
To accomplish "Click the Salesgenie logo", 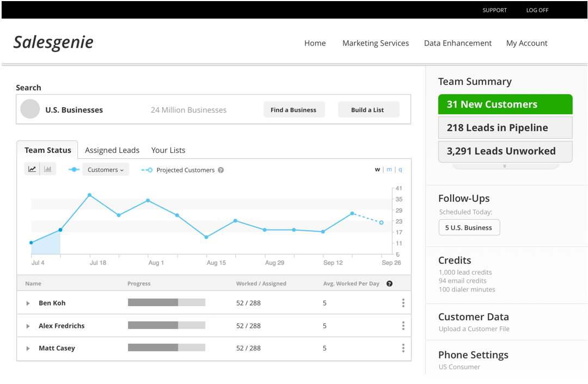I will [x=53, y=42].
